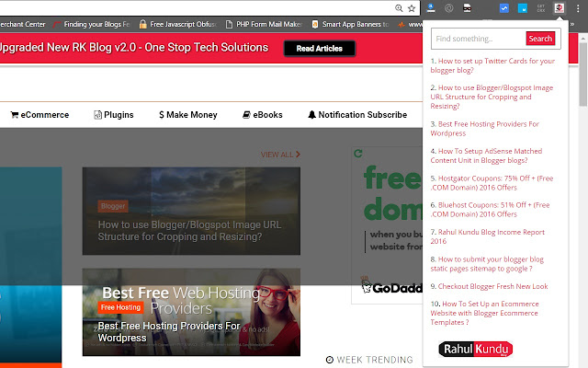Click the notification bell icon
This screenshot has width=588, height=368.
point(312,115)
